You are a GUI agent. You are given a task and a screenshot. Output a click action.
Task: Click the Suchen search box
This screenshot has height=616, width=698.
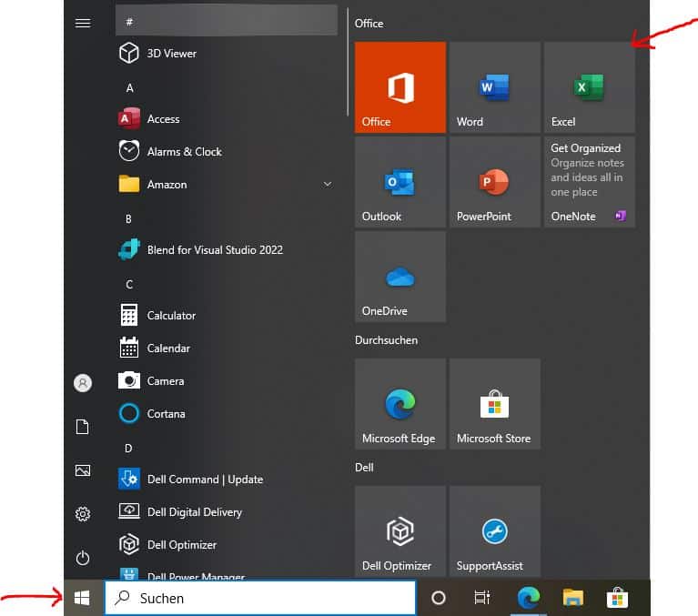coord(260,598)
